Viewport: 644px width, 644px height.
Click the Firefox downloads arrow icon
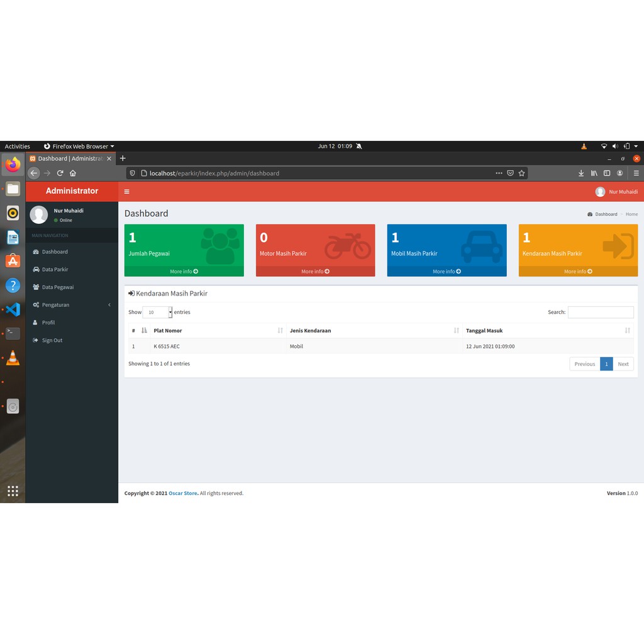(x=581, y=173)
